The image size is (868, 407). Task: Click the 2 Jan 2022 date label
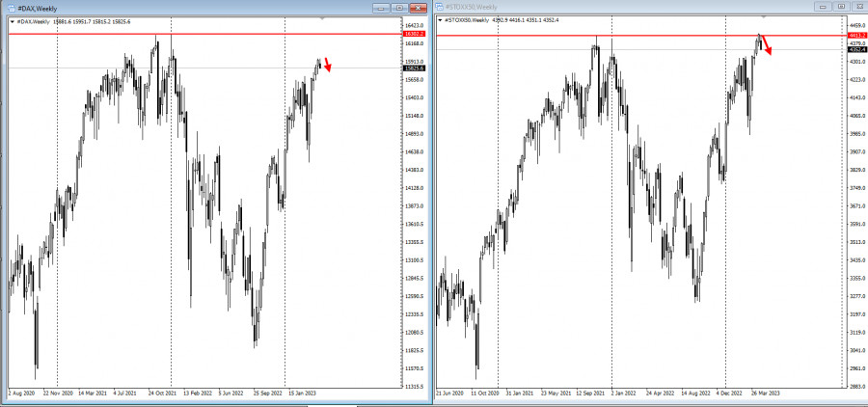(x=623, y=393)
